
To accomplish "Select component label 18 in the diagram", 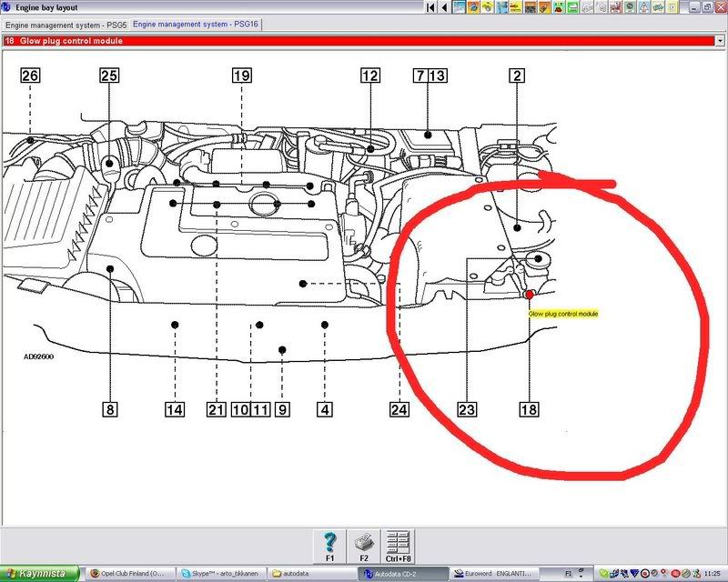I will click(529, 410).
